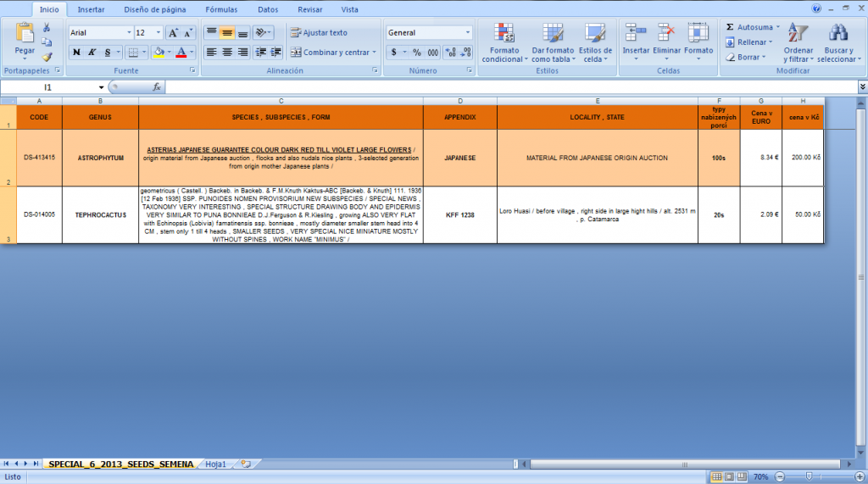Click the Format Painter brush icon
This screenshot has height=484, width=868.
(47, 57)
